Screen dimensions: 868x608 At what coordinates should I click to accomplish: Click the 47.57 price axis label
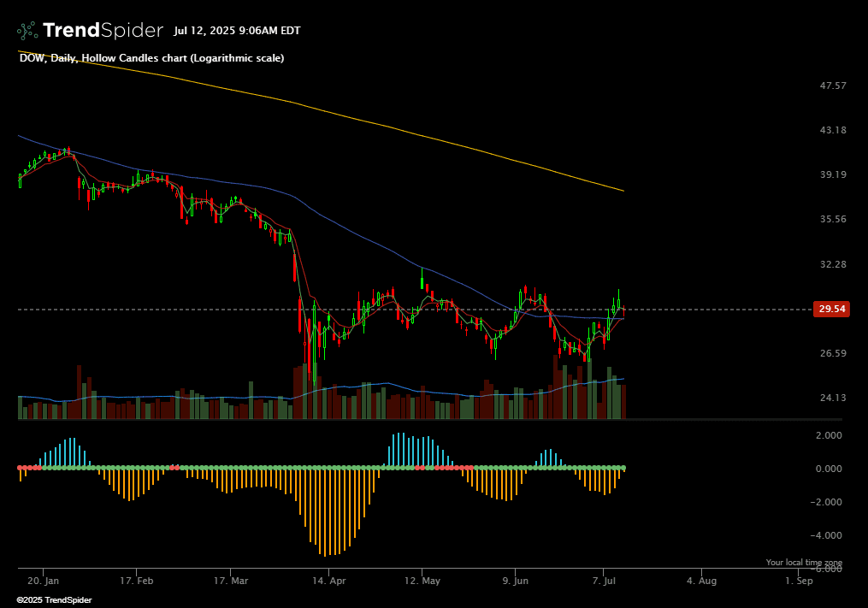832,86
